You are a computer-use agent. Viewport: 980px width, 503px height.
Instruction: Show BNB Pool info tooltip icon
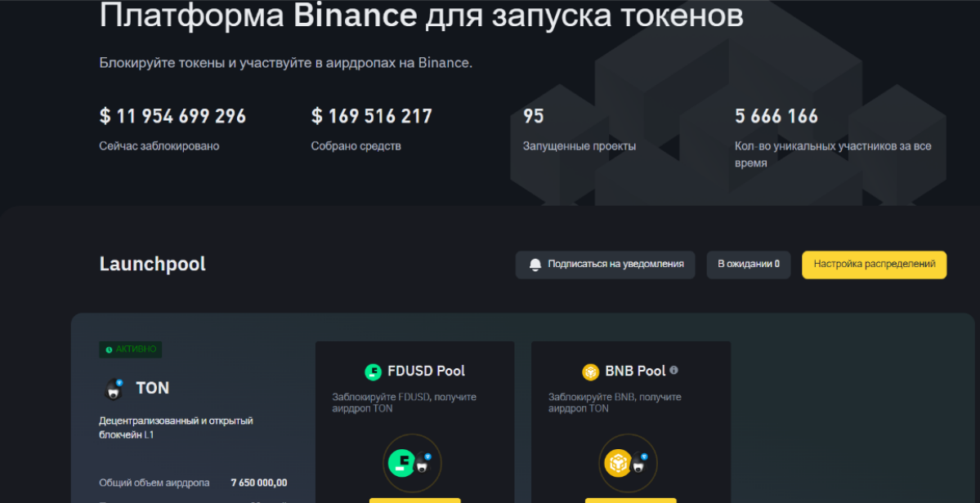673,370
